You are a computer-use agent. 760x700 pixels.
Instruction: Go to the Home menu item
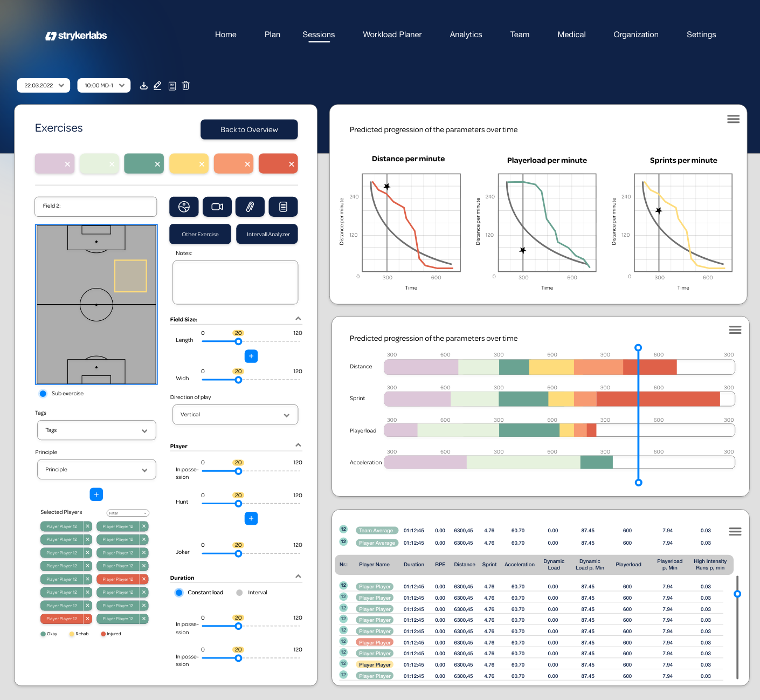(226, 35)
